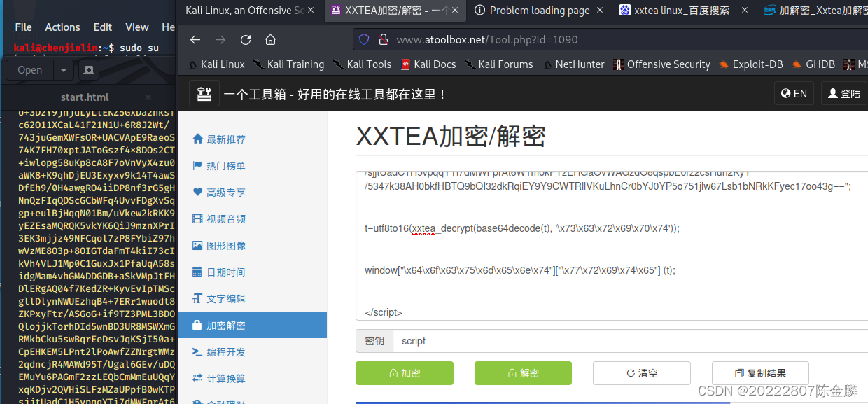Switch language with EN button

coord(794,94)
